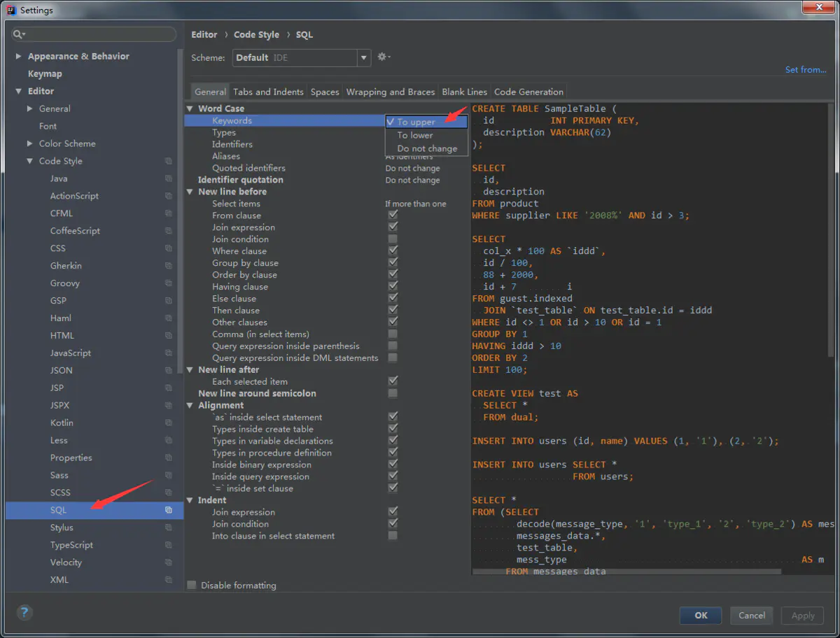Click the search magnifier icon in settings
This screenshot has height=638, width=840.
(x=20, y=34)
